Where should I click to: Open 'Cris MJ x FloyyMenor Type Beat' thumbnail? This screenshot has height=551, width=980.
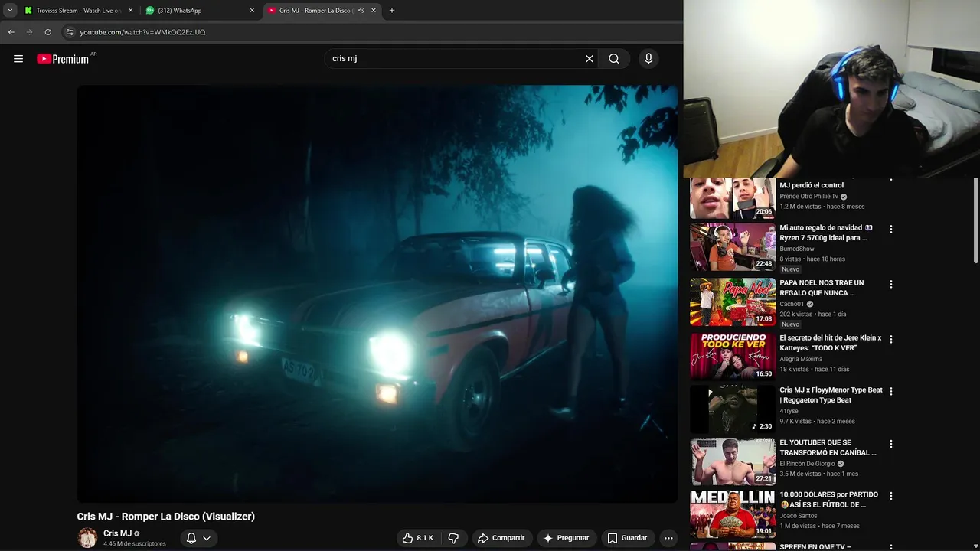click(x=733, y=409)
